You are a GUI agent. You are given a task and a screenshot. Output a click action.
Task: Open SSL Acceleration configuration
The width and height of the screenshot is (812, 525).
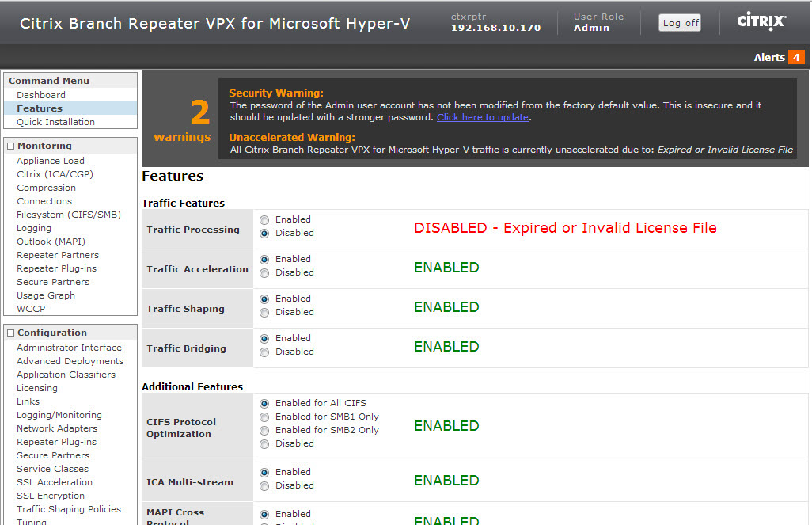click(55, 482)
